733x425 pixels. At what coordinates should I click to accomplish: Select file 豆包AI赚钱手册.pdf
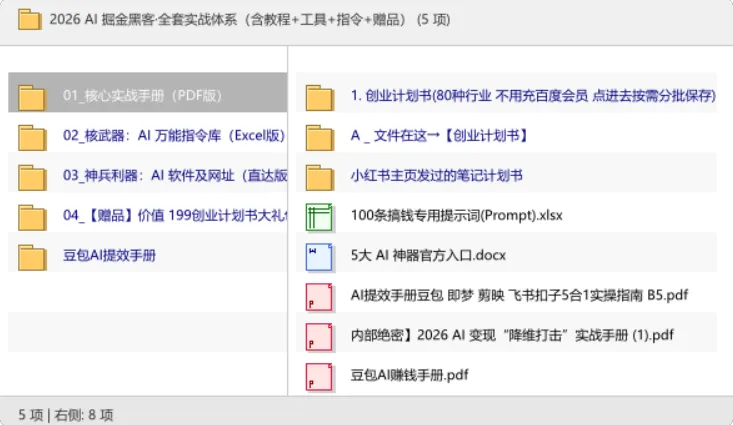[410, 375]
